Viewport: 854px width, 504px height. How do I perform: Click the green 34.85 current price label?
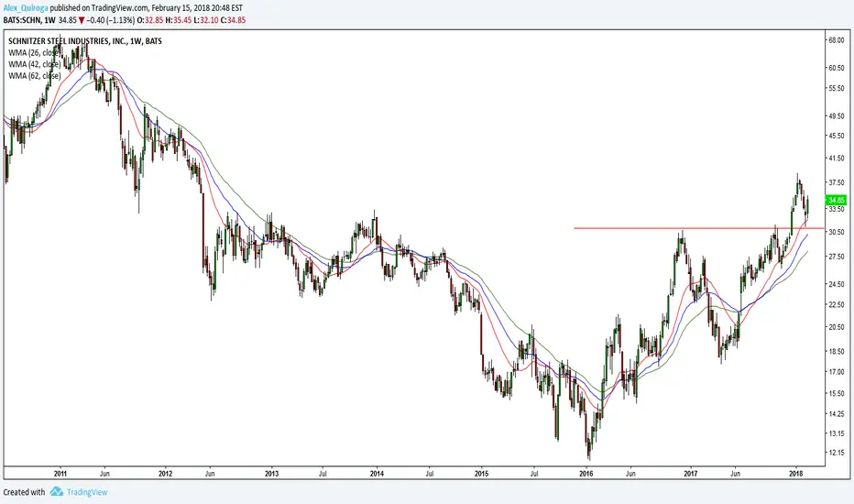pos(837,201)
